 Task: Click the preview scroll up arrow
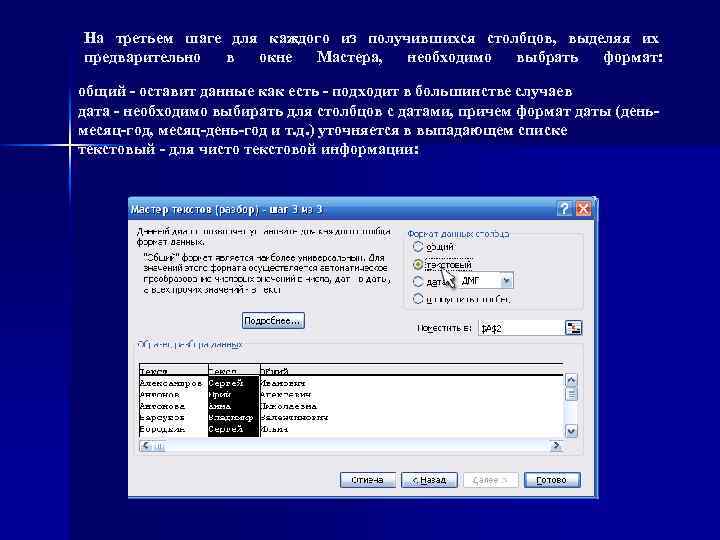pos(571,380)
